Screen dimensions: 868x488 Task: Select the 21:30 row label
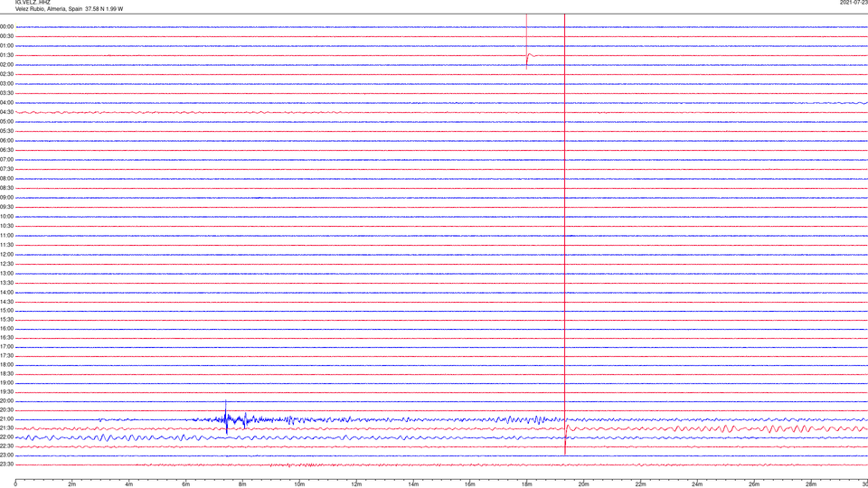[x=6, y=428]
